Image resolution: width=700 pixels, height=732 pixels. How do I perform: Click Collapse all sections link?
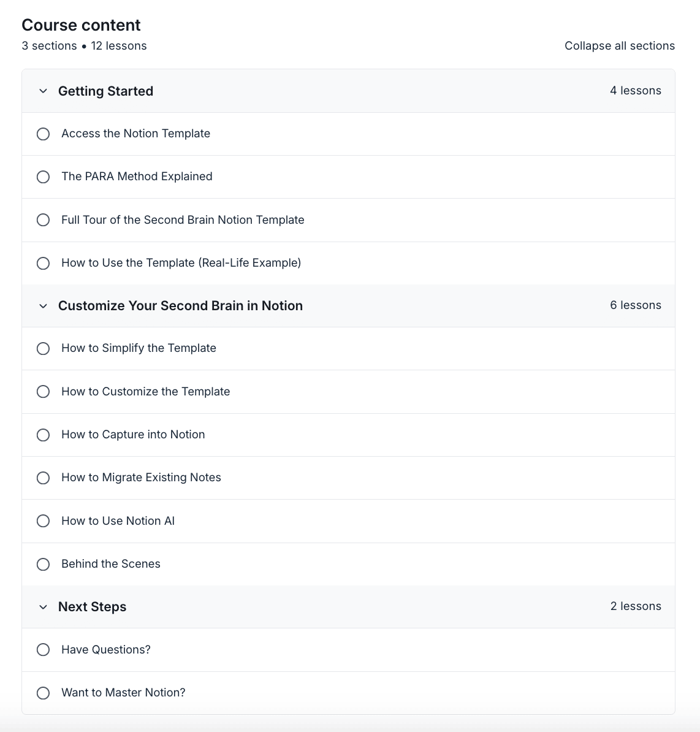point(619,46)
